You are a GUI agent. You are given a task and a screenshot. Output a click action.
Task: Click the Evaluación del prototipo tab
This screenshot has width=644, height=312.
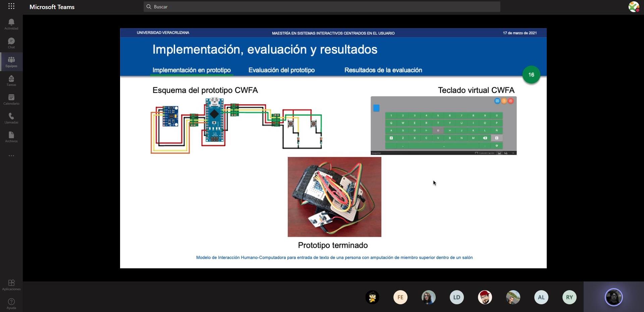click(281, 70)
